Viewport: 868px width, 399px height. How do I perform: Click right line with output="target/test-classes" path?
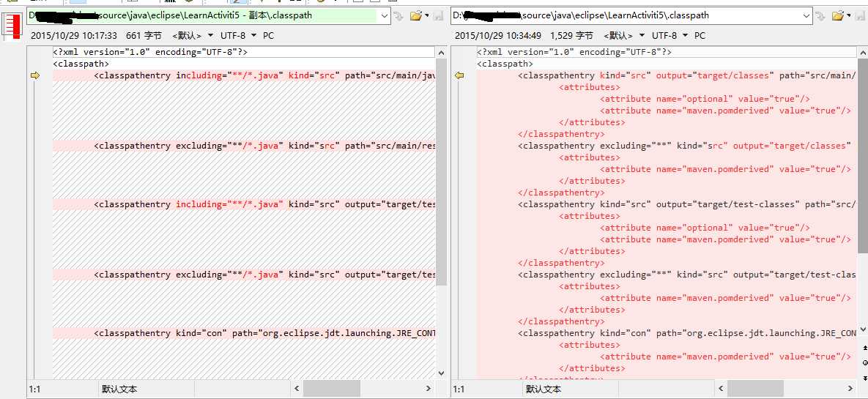[667, 204]
